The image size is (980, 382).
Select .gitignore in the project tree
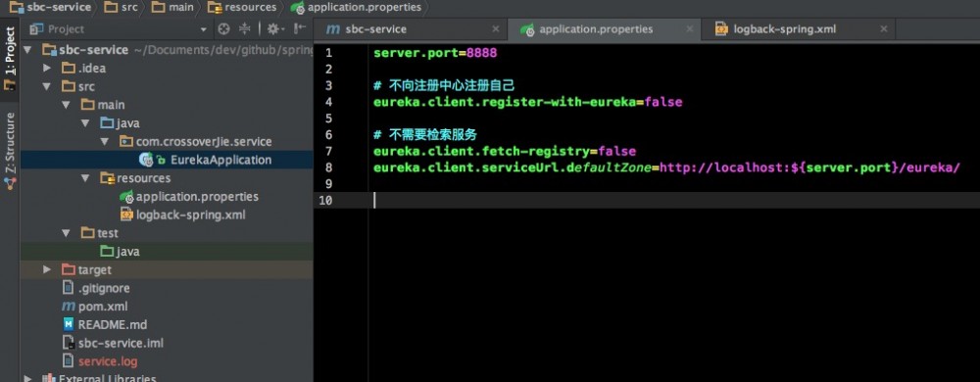(104, 288)
